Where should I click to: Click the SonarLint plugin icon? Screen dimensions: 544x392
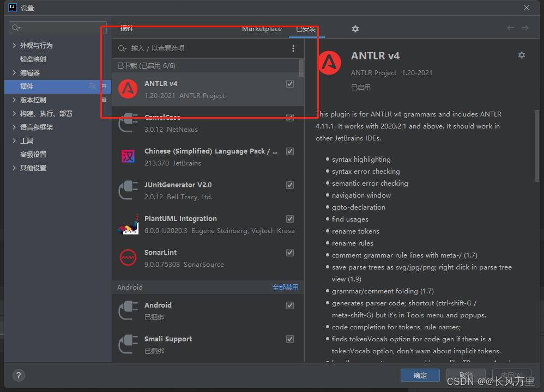[128, 258]
